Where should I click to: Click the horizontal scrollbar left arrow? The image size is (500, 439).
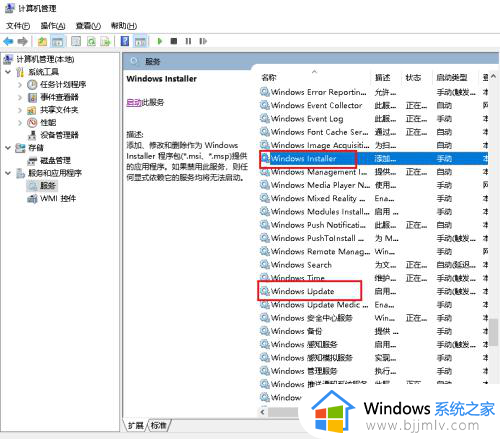coord(263,412)
